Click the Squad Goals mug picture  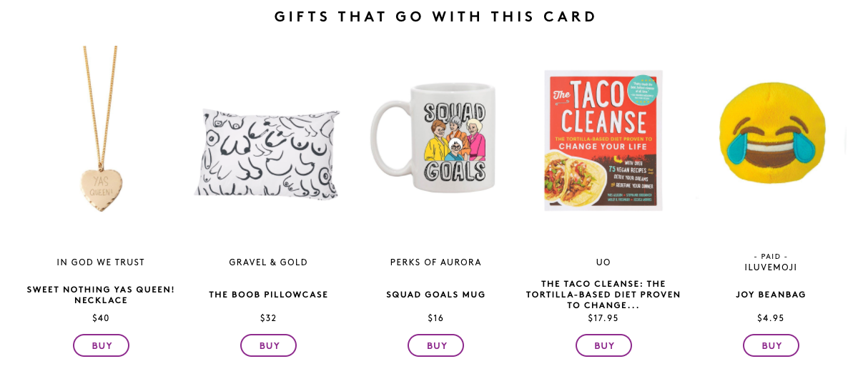(435, 139)
